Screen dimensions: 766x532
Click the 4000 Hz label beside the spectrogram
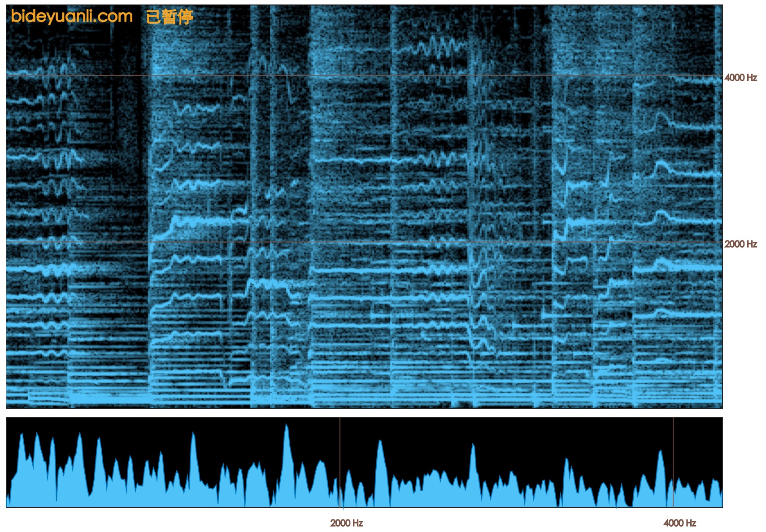(740, 78)
